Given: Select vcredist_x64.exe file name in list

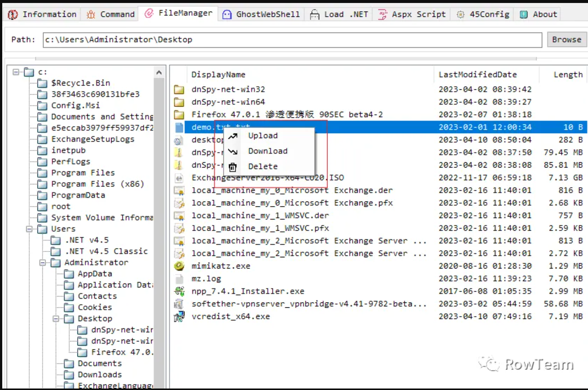Looking at the screenshot, I should click(231, 316).
